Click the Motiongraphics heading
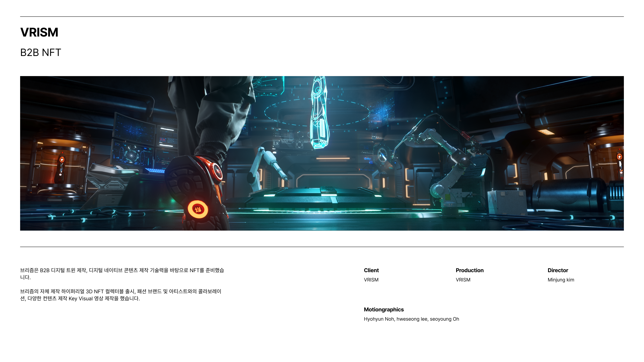 (384, 310)
